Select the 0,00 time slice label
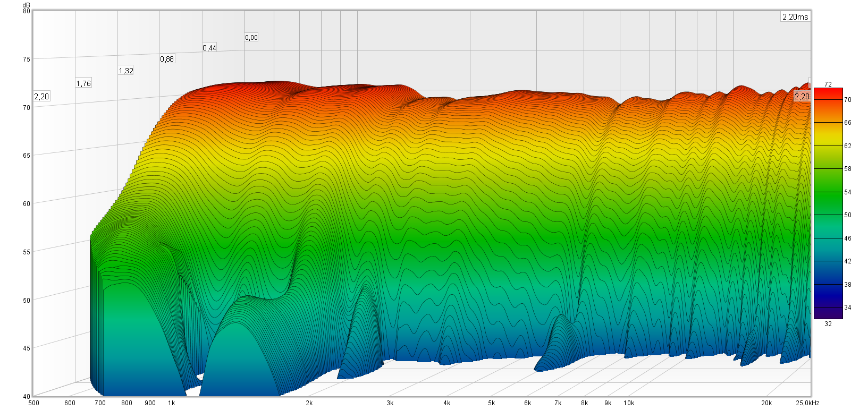This screenshot has width=868, height=410. coord(251,38)
